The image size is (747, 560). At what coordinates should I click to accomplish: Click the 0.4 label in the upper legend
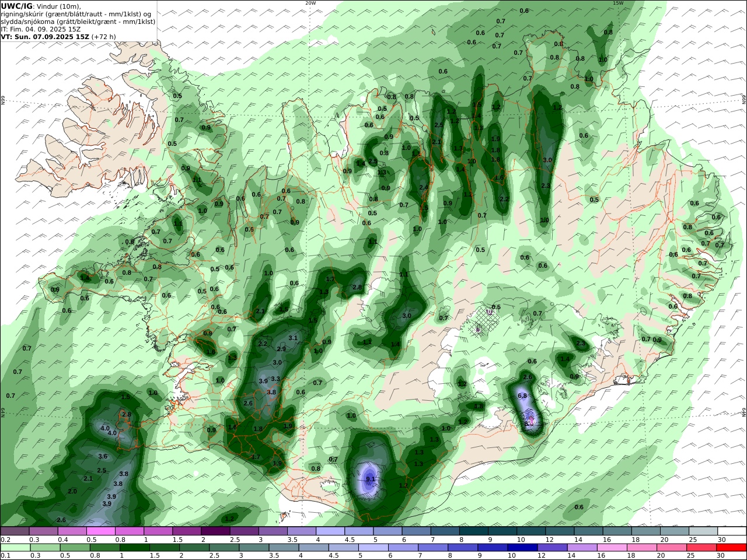point(62,540)
